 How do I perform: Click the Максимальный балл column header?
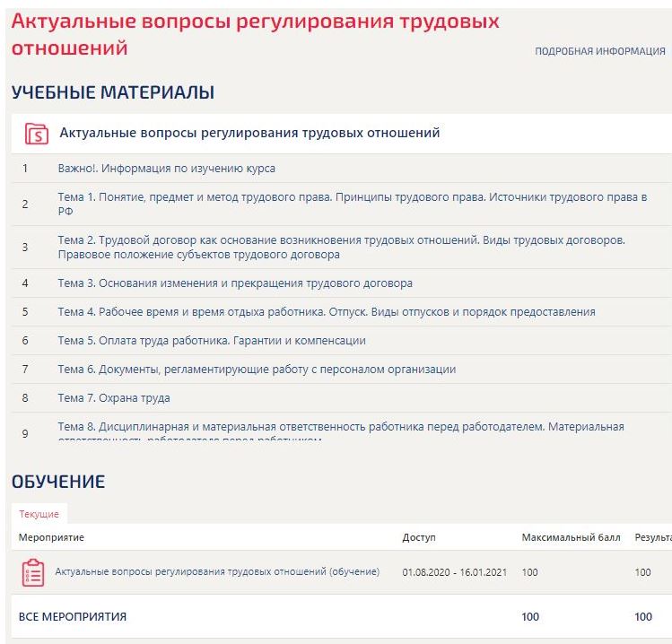pyautogui.click(x=571, y=538)
